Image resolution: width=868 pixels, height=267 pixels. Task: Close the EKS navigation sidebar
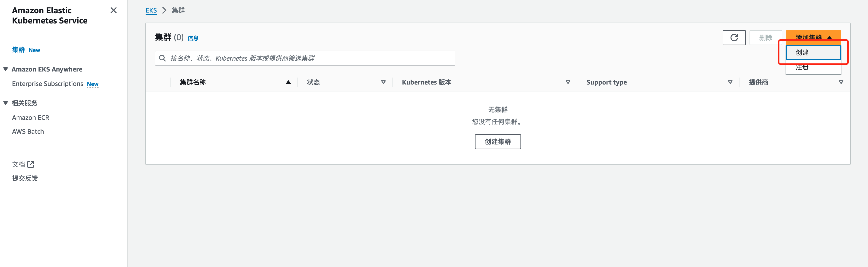coord(114,10)
